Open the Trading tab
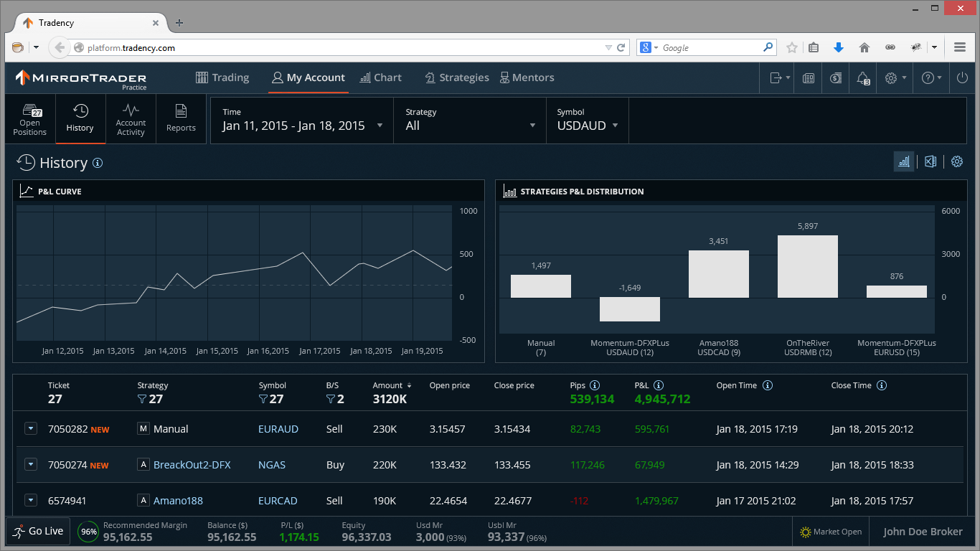 222,77
